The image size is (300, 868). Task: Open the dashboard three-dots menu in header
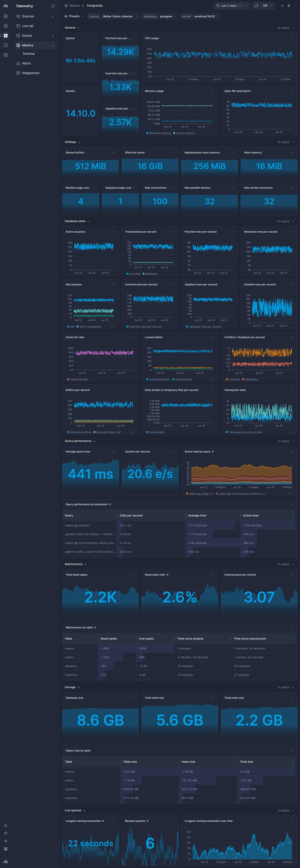pyautogui.click(x=296, y=6)
